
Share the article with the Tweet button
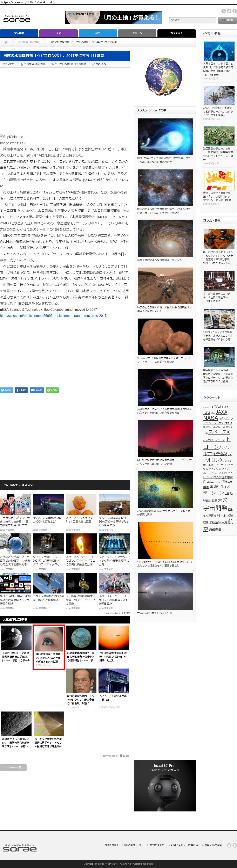click(6, 390)
